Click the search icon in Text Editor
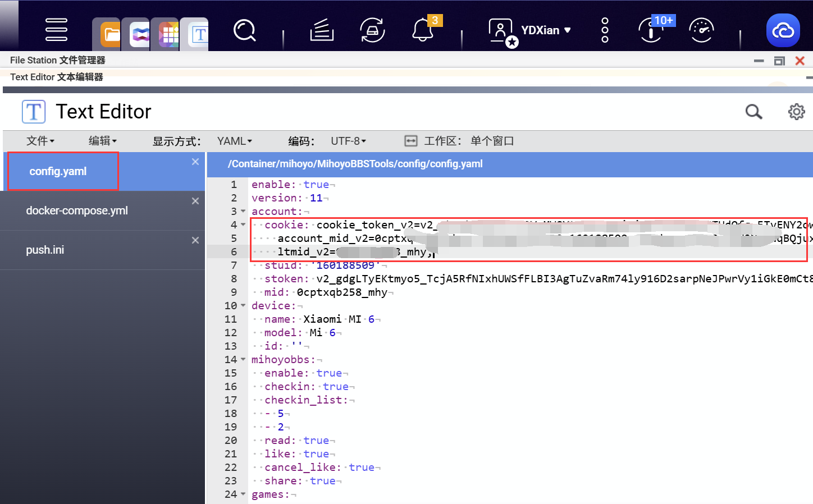 click(x=754, y=112)
